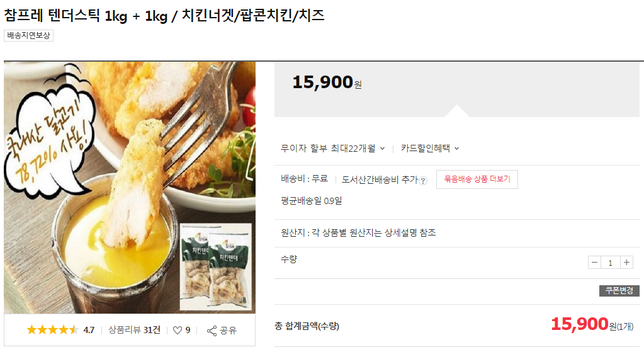The width and height of the screenshot is (644, 352).
Task: Expand the 카드할인혜택 dropdown
Action: point(430,149)
